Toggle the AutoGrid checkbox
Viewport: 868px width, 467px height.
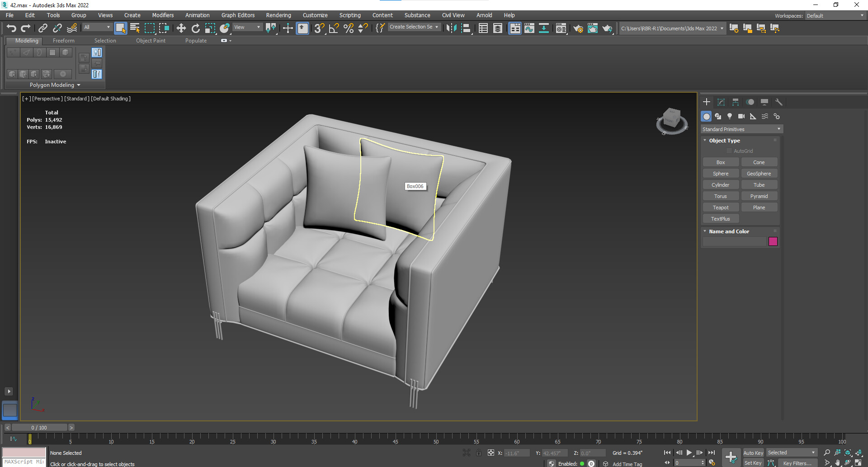[728, 151]
